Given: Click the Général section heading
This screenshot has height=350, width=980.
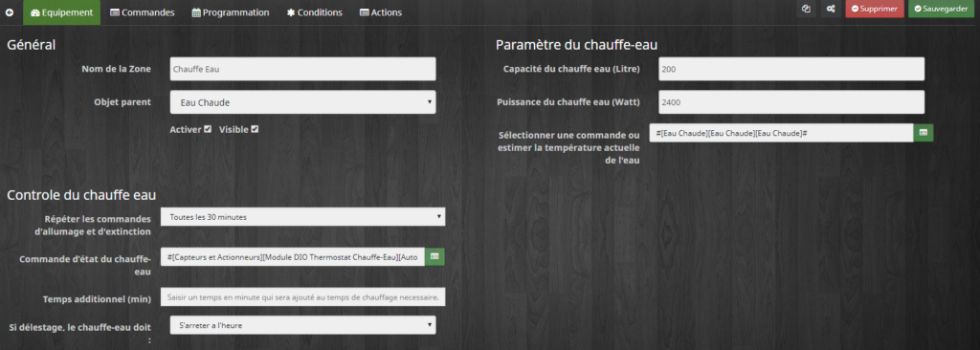Looking at the screenshot, I should [x=32, y=44].
